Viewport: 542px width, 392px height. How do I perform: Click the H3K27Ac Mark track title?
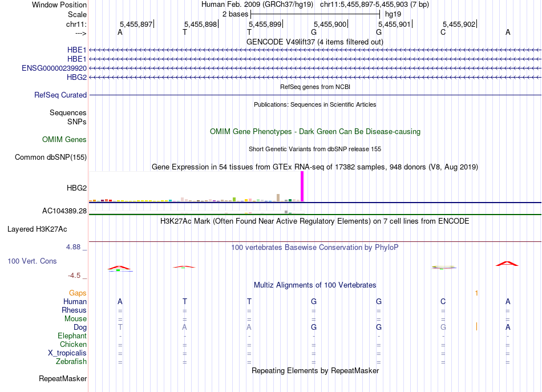tap(314, 221)
